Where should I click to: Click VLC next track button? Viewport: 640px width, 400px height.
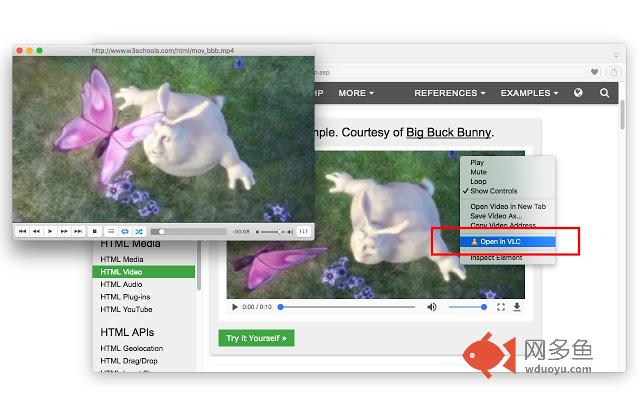pyautogui.click(x=78, y=231)
